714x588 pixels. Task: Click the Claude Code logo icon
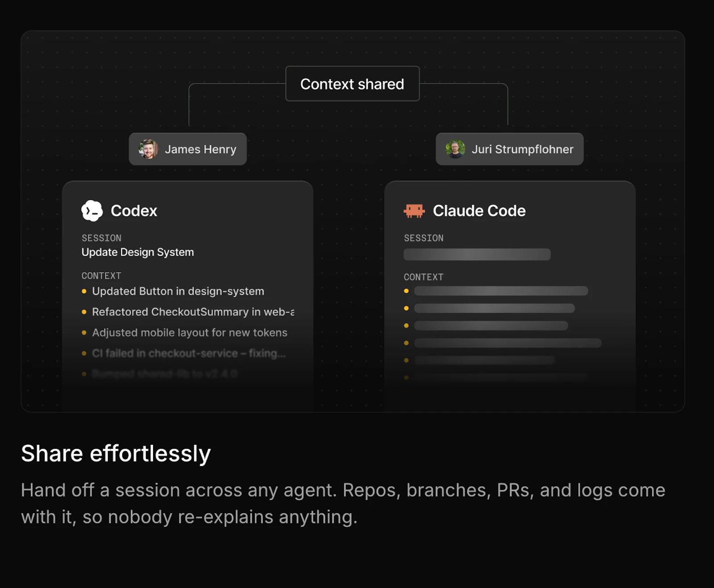click(414, 211)
